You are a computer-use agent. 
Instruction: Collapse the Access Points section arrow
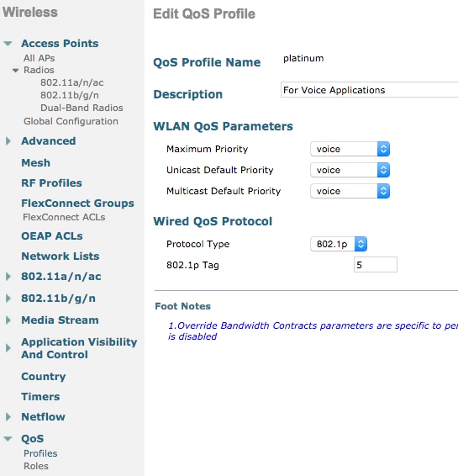point(8,44)
